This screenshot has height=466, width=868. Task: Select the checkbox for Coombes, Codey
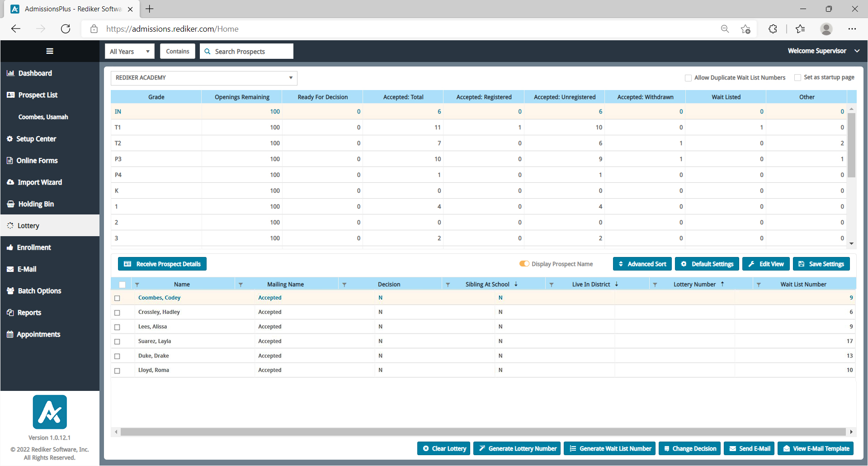tap(117, 298)
